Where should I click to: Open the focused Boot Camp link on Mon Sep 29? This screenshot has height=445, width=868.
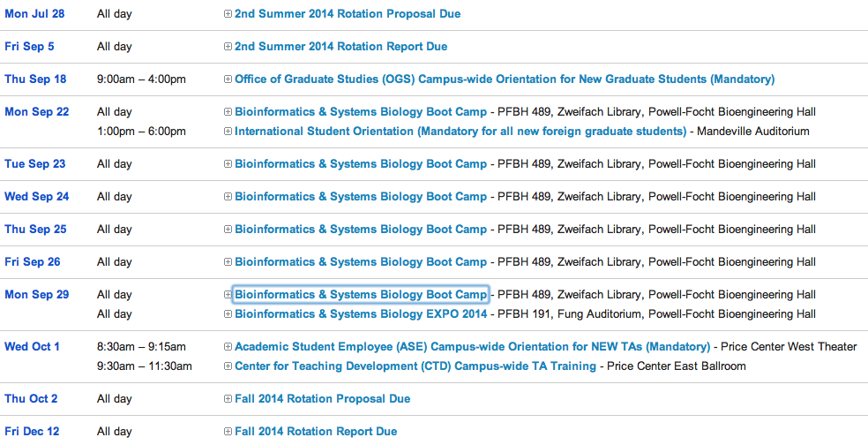[361, 295]
